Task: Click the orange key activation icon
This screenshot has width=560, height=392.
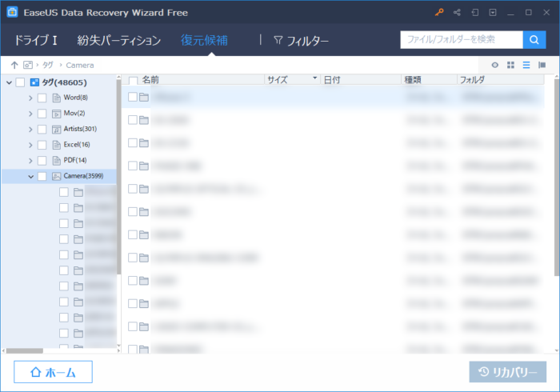Action: coord(439,13)
